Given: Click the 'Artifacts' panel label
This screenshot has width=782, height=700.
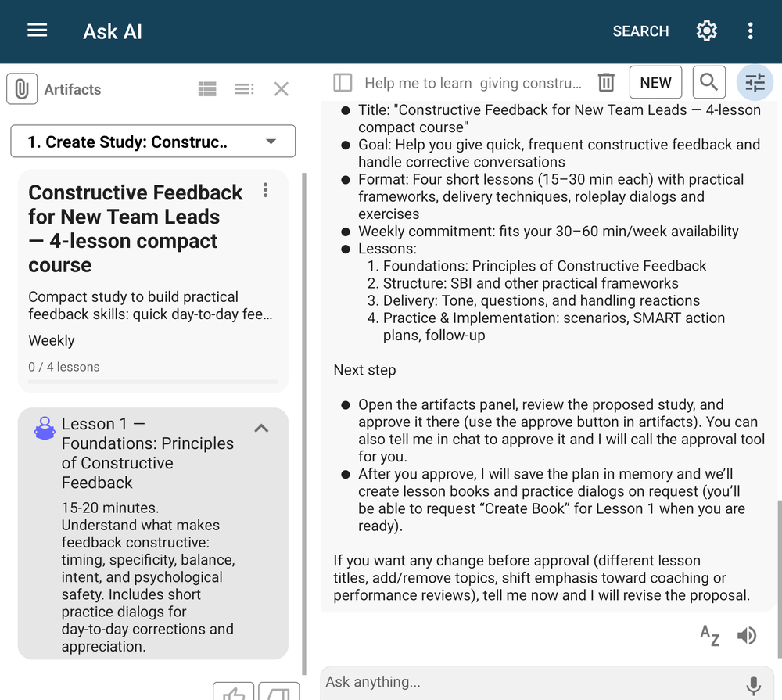Looking at the screenshot, I should [73, 89].
